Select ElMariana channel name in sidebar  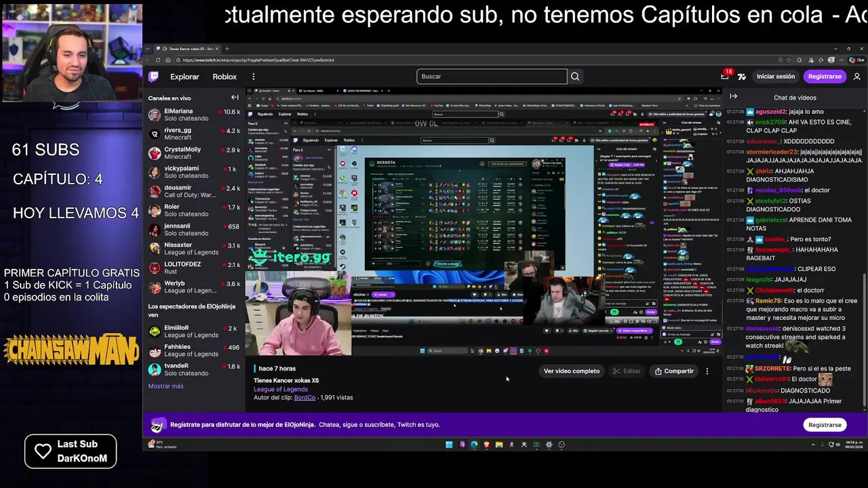tap(178, 111)
